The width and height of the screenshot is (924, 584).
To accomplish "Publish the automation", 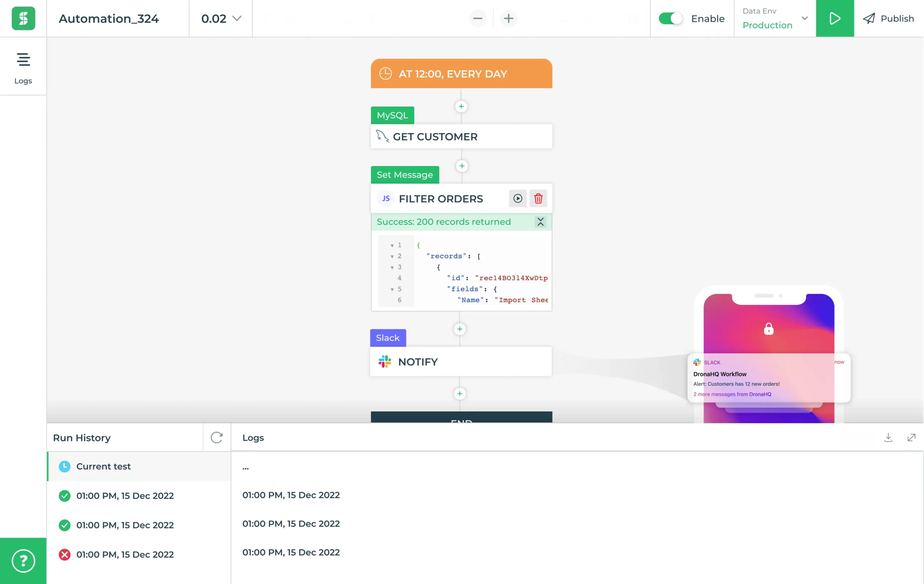I will pos(888,18).
